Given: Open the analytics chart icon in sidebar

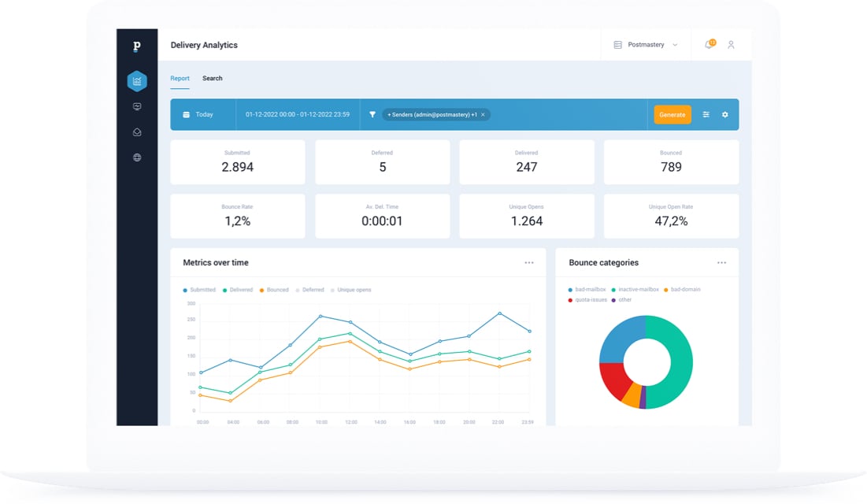Looking at the screenshot, I should pos(137,81).
